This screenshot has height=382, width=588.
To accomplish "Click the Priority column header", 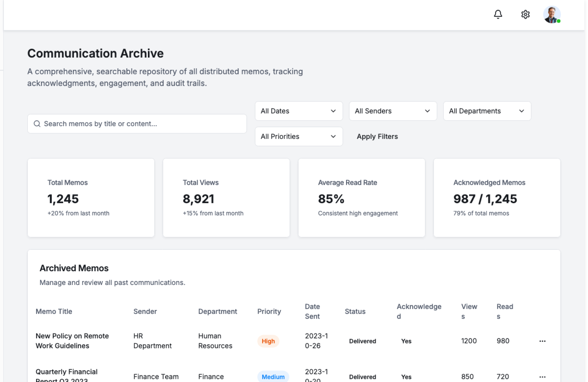I will pos(269,311).
